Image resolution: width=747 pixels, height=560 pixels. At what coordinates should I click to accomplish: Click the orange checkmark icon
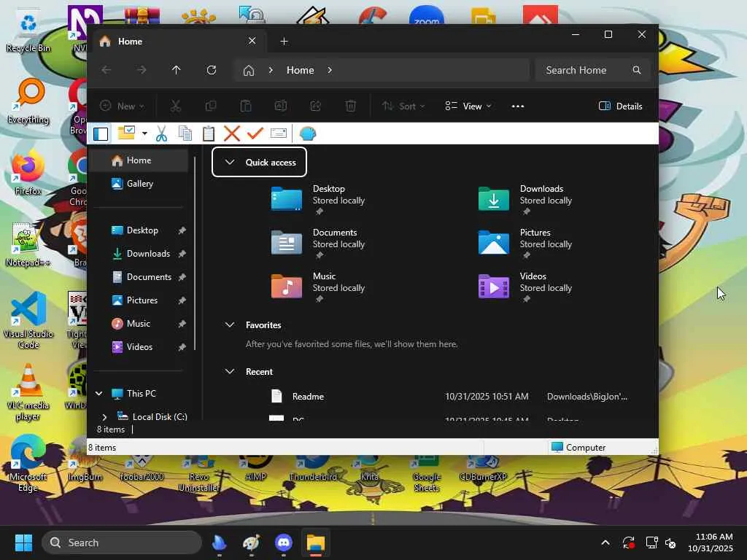(x=255, y=133)
